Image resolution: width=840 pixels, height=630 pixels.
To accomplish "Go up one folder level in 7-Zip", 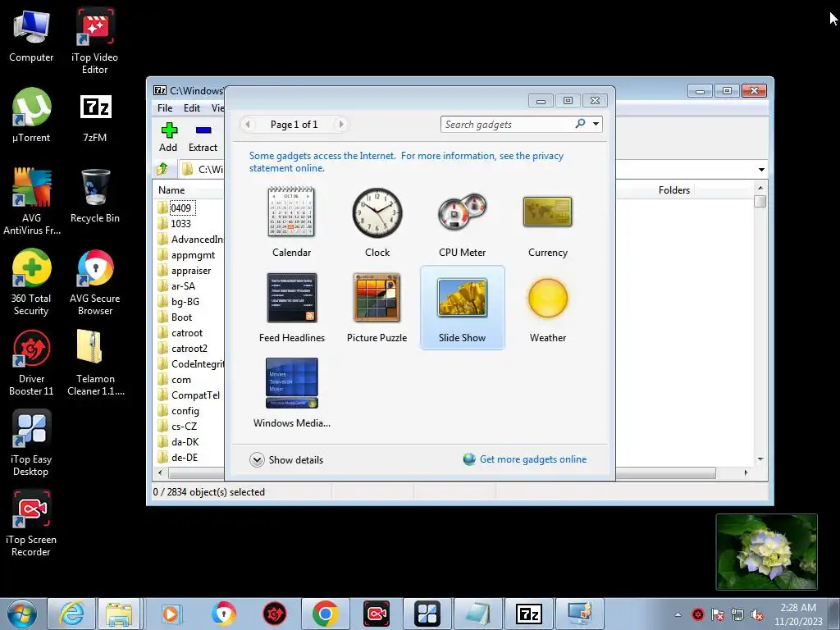I will pos(163,169).
